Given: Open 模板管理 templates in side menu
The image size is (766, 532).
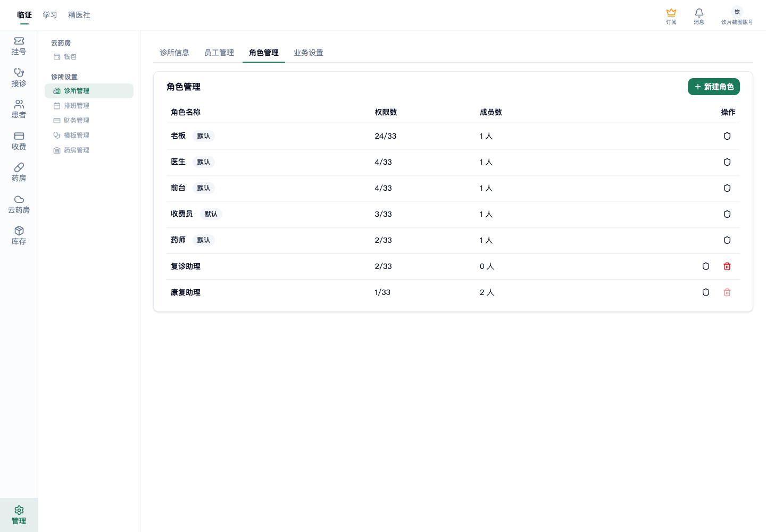Looking at the screenshot, I should [x=89, y=136].
